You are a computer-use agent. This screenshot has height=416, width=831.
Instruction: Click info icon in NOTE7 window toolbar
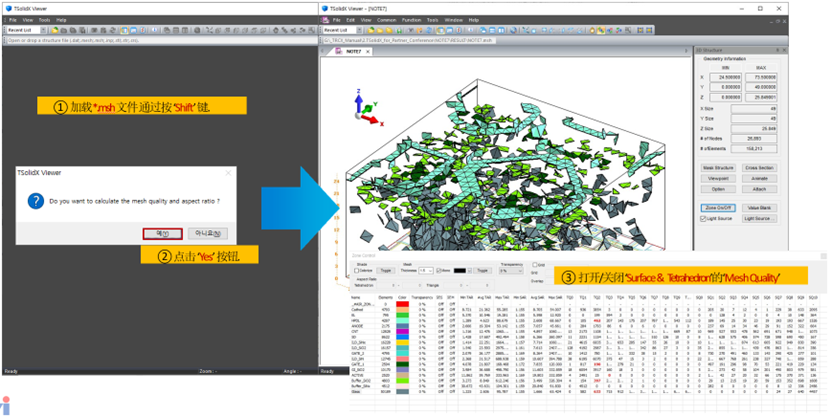coord(471,30)
